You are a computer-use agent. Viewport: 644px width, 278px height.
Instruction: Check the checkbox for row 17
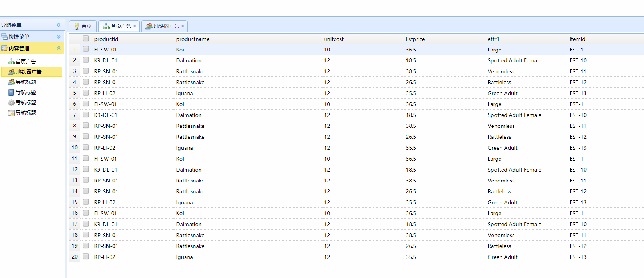click(86, 224)
